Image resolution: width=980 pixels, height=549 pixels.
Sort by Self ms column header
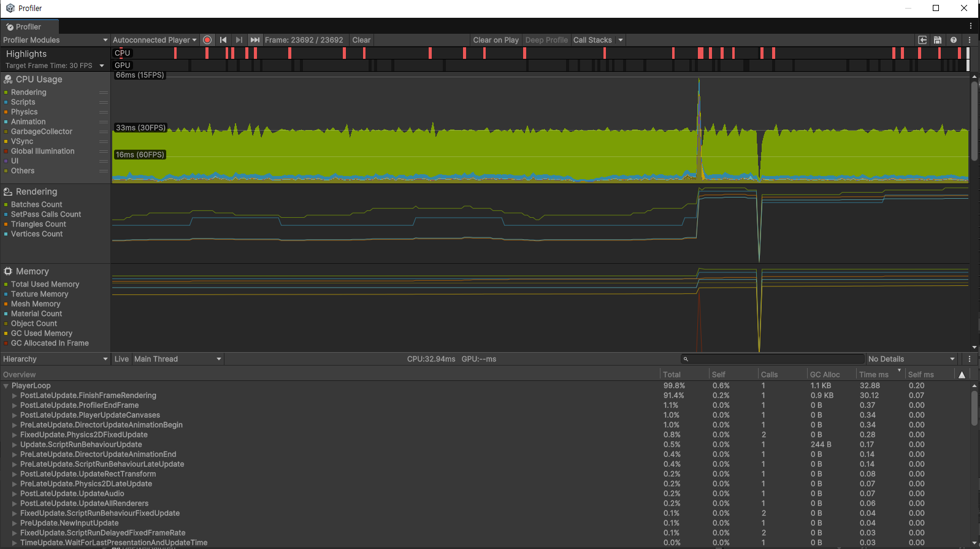point(930,375)
